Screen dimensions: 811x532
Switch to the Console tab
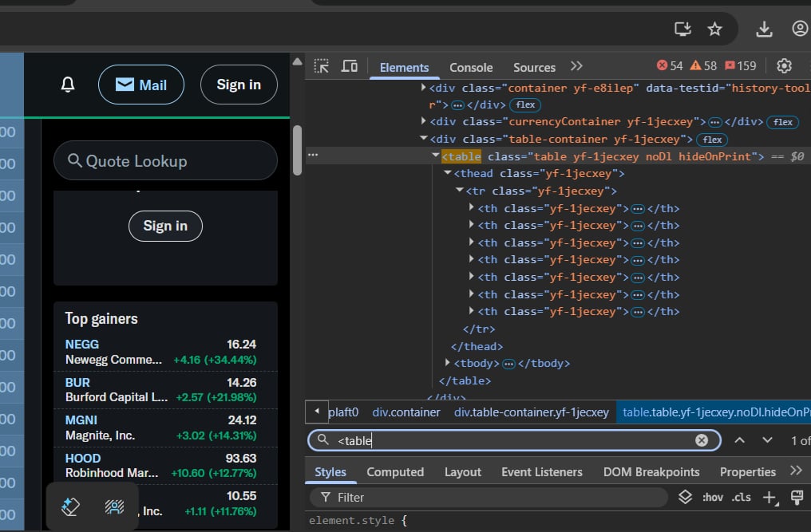click(x=471, y=68)
